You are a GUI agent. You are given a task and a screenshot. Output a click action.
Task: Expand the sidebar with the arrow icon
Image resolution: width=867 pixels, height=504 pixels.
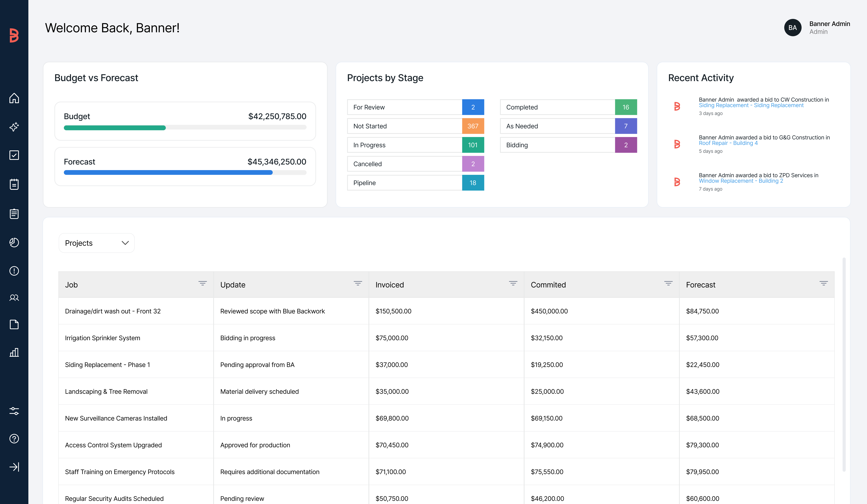tap(14, 467)
